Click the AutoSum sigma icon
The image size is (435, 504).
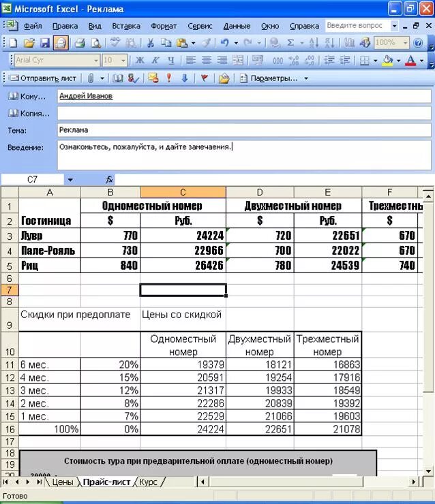click(290, 43)
